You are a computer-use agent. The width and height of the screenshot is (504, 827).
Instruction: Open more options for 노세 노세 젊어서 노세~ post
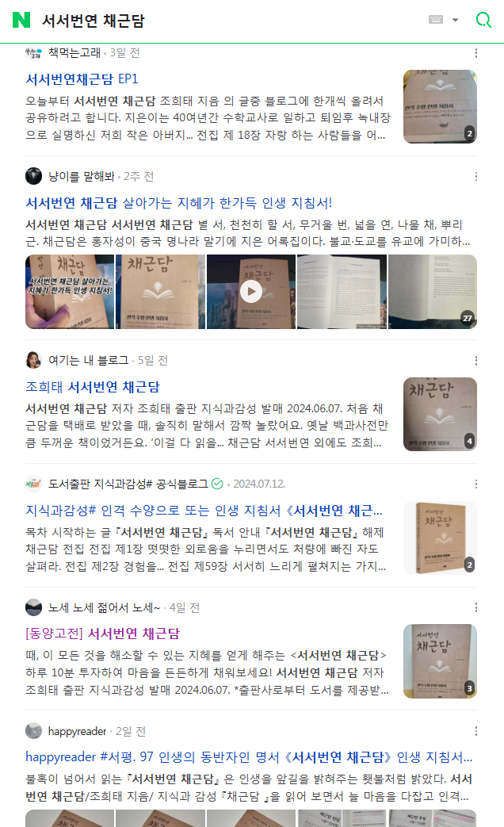[476, 607]
